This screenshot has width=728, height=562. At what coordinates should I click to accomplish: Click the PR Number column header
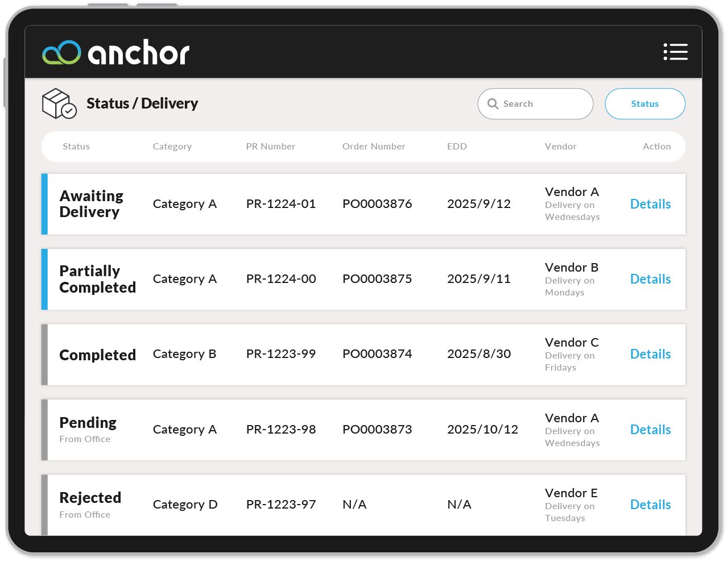[x=271, y=146]
